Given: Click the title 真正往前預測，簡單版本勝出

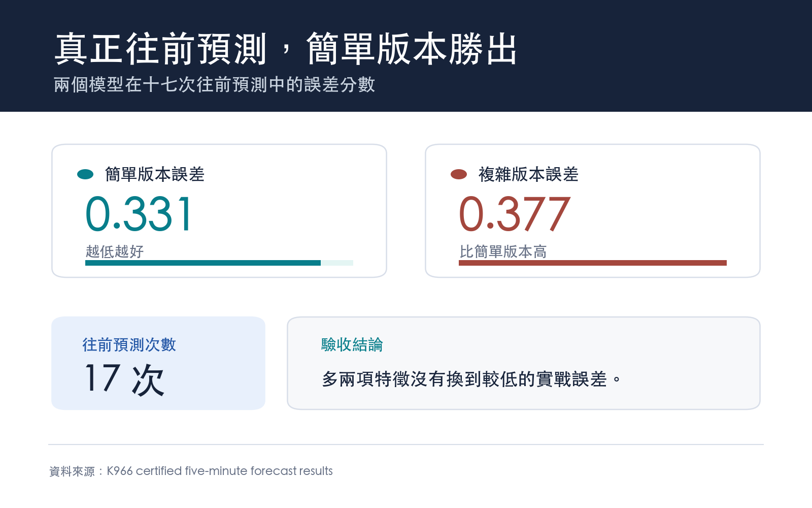Looking at the screenshot, I should click(286, 49).
